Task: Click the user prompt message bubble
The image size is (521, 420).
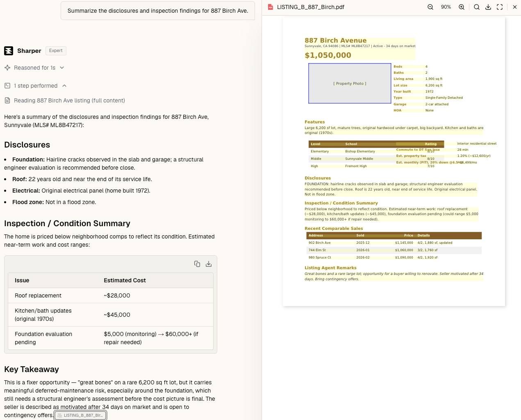Action: pyautogui.click(x=158, y=11)
